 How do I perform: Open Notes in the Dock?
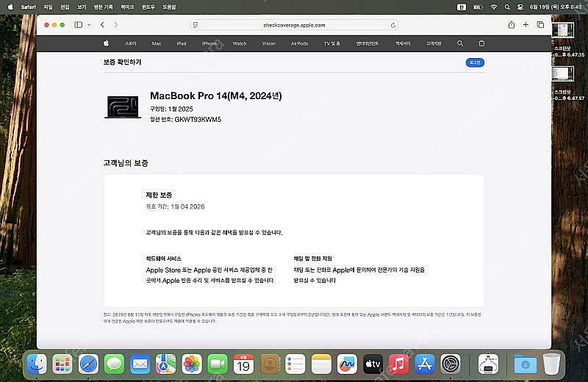pyautogui.click(x=321, y=364)
